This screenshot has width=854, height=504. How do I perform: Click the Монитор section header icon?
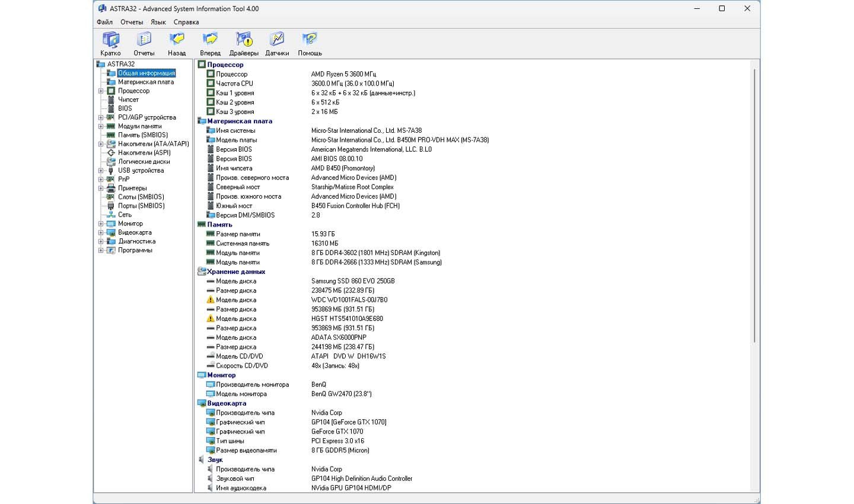click(x=201, y=375)
